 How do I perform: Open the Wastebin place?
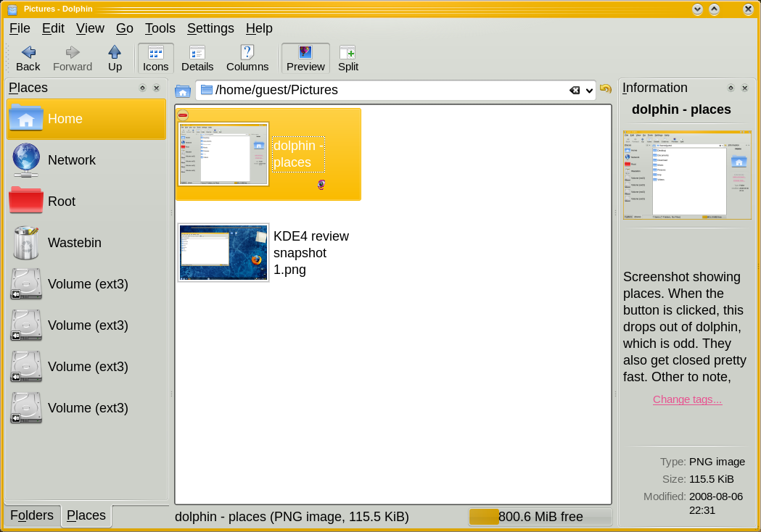86,243
